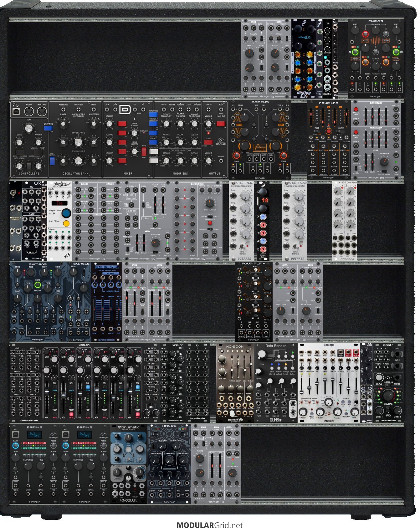Click the TUNE knob in the Controllers section
This screenshot has width=420, height=532.
29,128
